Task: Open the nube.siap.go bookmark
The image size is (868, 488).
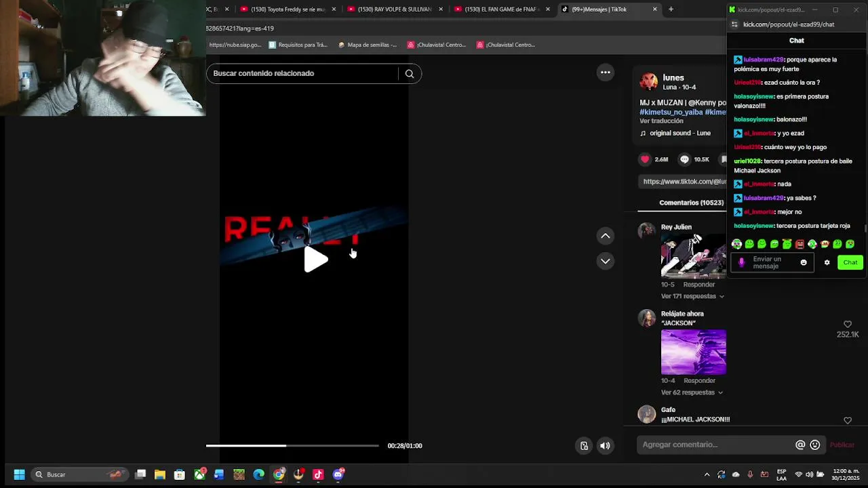Action: pyautogui.click(x=235, y=45)
